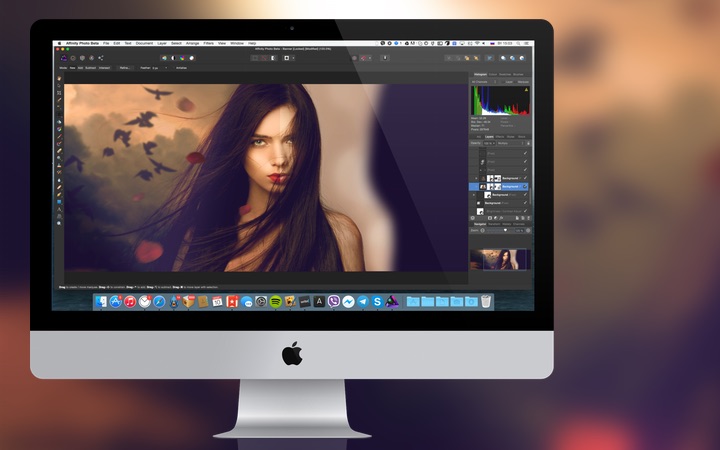Select the Zoom magnifier tool
This screenshot has width=720, height=450.
pyautogui.click(x=59, y=223)
